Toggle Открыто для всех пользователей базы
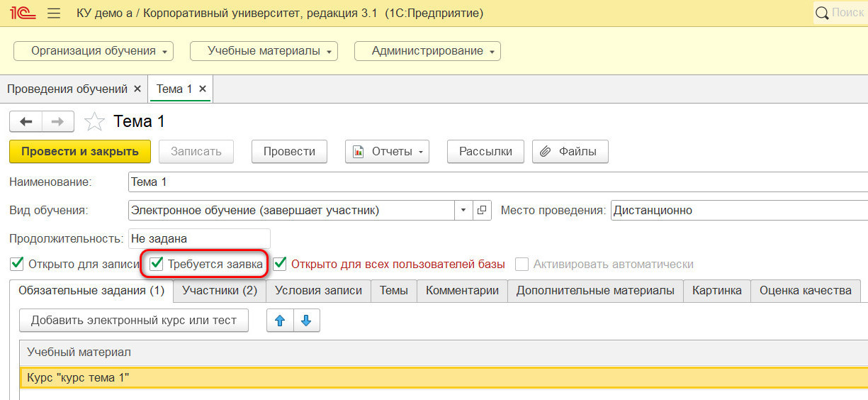Image resolution: width=868 pixels, height=400 pixels. (x=280, y=264)
